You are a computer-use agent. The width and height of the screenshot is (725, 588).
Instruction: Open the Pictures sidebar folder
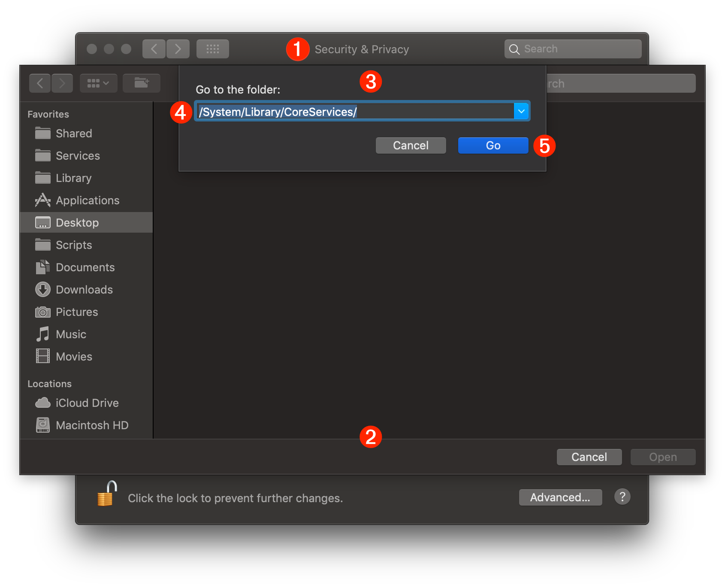pos(77,312)
